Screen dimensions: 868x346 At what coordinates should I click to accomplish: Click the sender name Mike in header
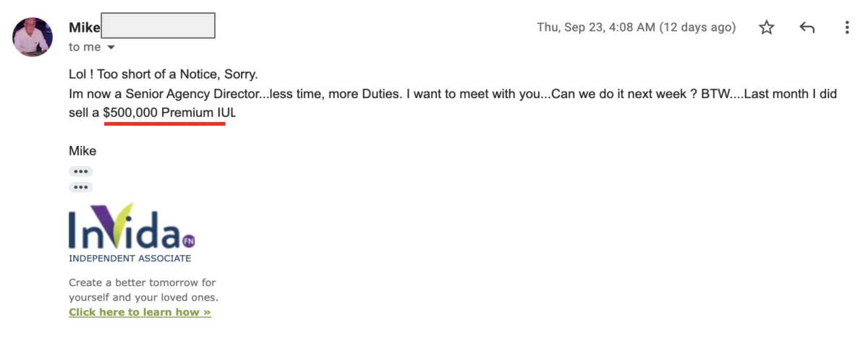(84, 27)
